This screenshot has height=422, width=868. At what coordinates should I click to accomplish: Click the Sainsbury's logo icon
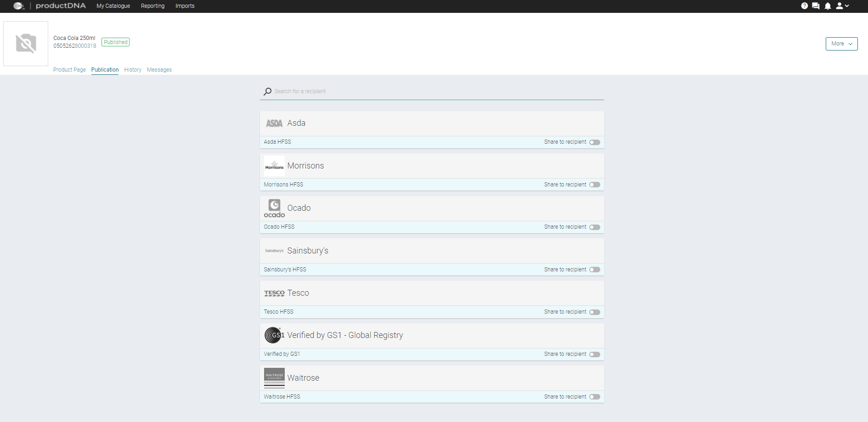(274, 251)
